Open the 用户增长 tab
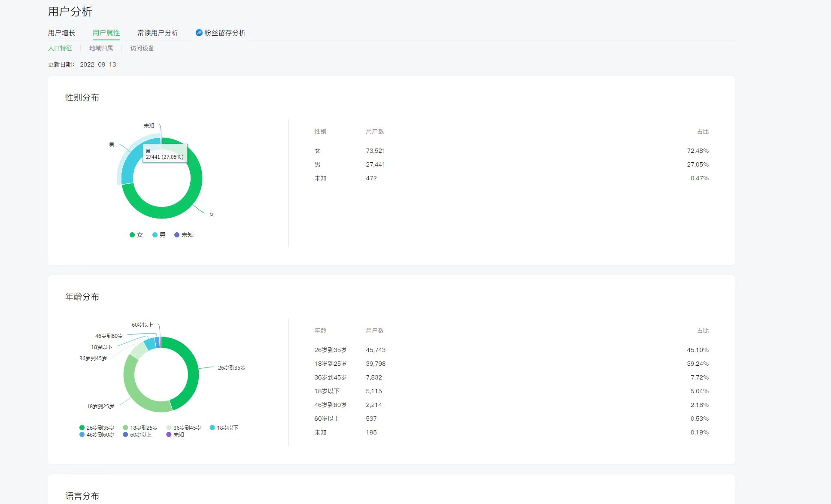 point(61,33)
